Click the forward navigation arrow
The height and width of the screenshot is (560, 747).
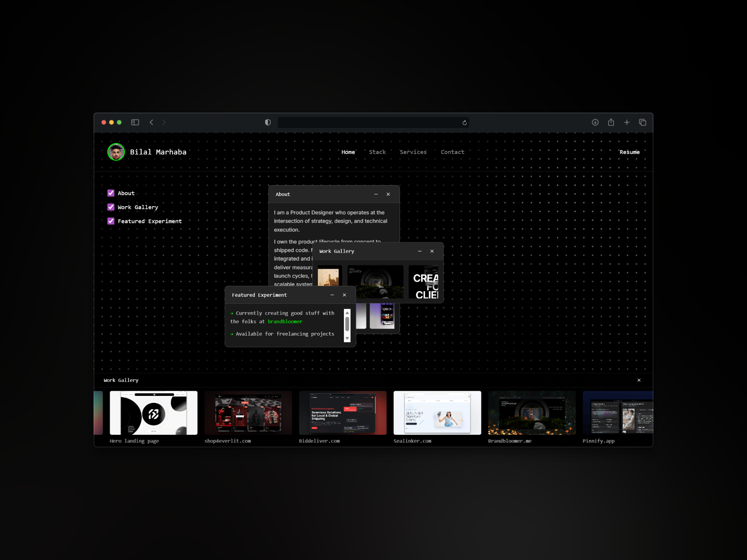(164, 122)
